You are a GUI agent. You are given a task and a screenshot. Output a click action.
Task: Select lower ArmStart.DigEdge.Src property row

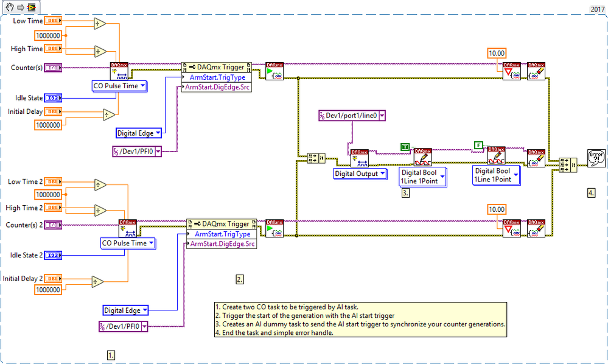point(222,244)
